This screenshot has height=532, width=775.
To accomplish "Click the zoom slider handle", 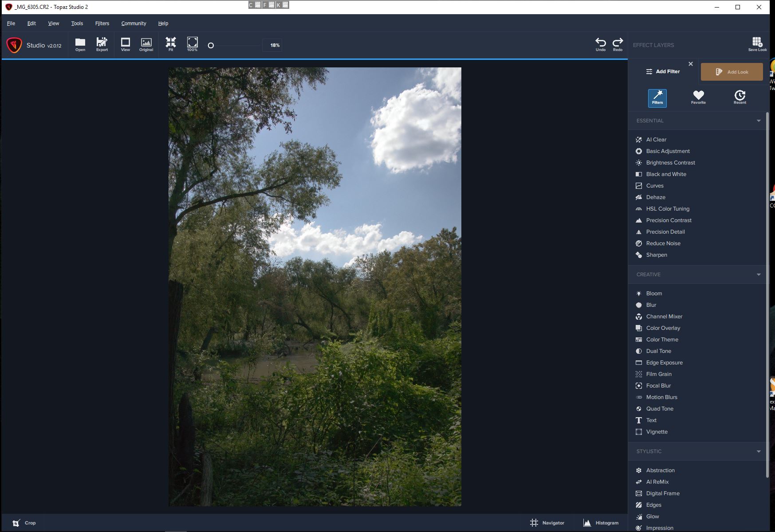I will (x=211, y=45).
